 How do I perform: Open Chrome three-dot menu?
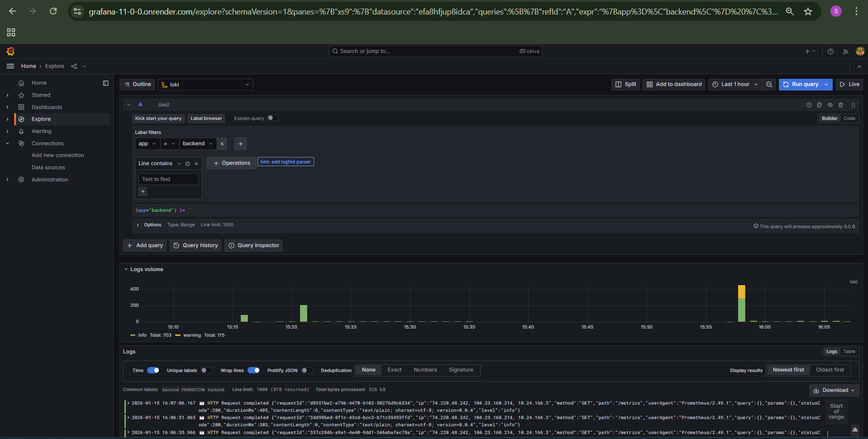pyautogui.click(x=856, y=11)
